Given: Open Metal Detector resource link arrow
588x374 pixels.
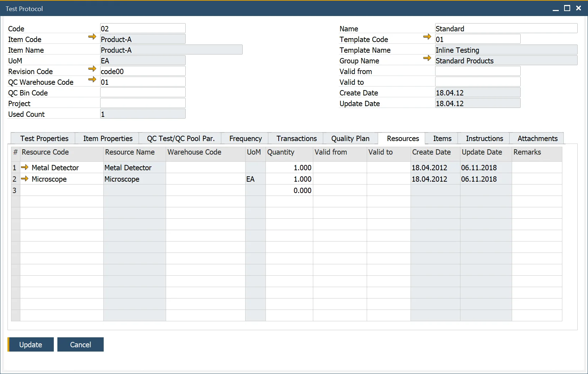Looking at the screenshot, I should pos(25,167).
